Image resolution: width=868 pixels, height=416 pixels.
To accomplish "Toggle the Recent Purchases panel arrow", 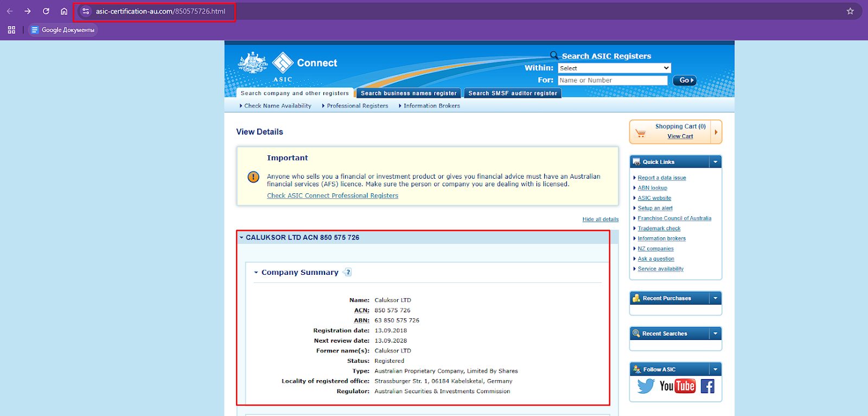I will [x=716, y=298].
